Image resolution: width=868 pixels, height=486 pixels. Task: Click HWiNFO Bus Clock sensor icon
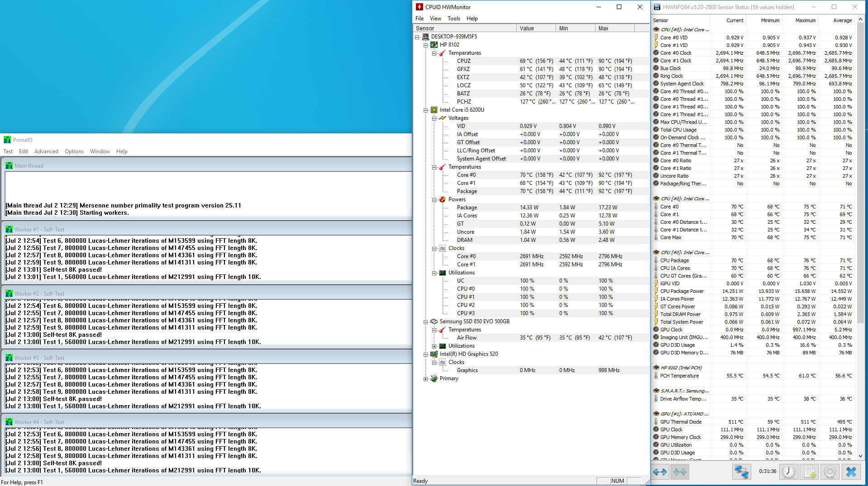(656, 68)
